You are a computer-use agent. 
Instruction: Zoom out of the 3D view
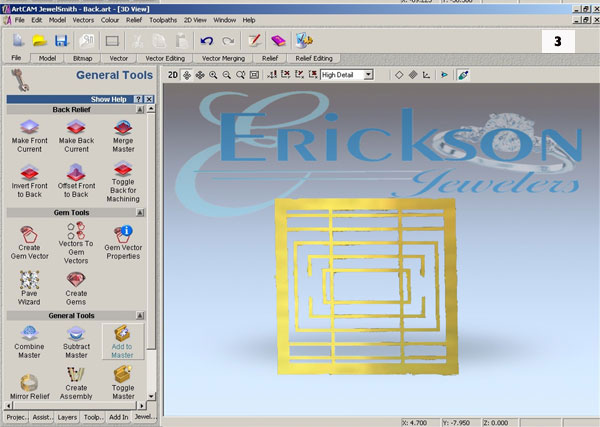pyautogui.click(x=227, y=75)
